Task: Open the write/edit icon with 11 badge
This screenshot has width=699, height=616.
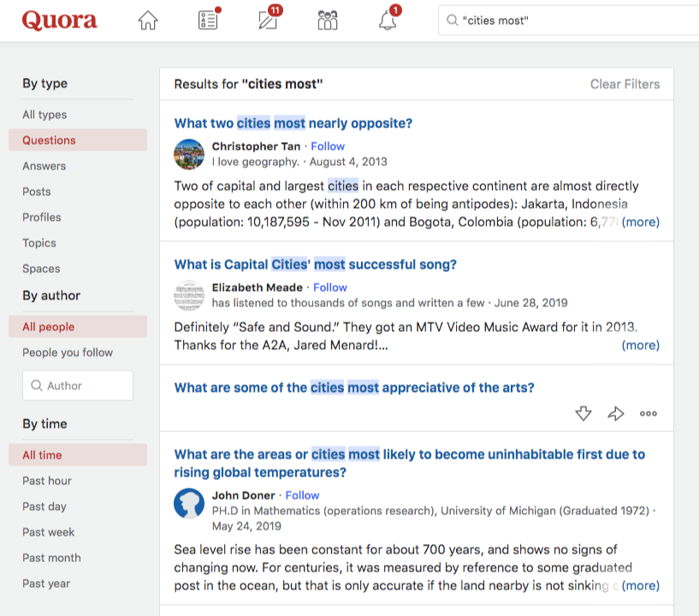Action: 268,20
